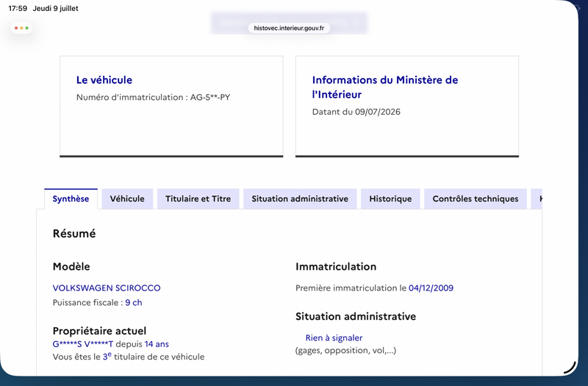Image resolution: width=588 pixels, height=386 pixels.
Task: Switch to the Historique tab
Action: point(390,199)
